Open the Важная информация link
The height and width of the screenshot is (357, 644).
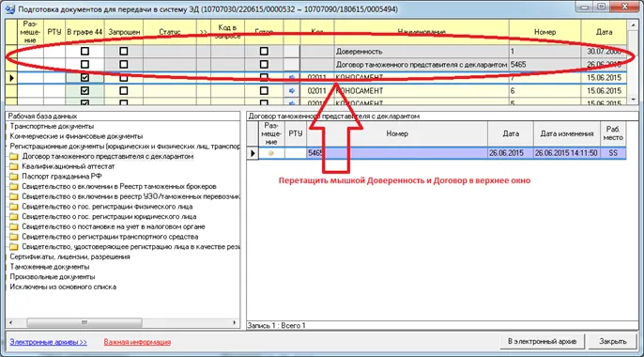[x=137, y=342]
